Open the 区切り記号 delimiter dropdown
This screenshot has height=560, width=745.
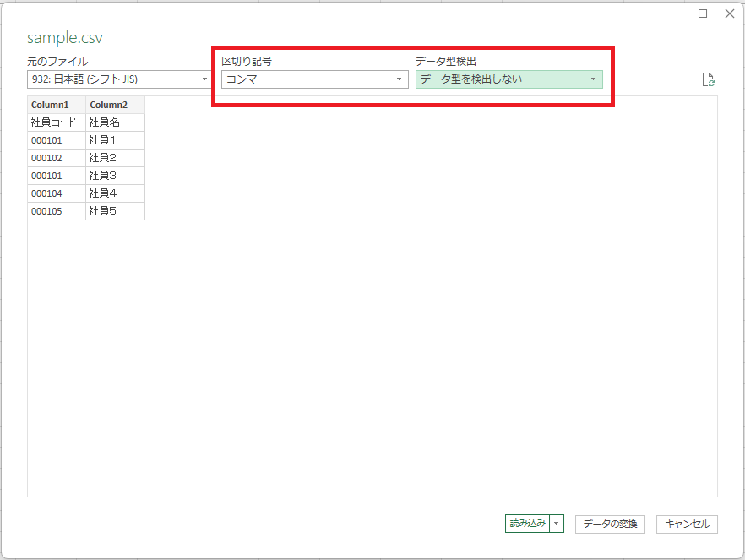(x=399, y=78)
